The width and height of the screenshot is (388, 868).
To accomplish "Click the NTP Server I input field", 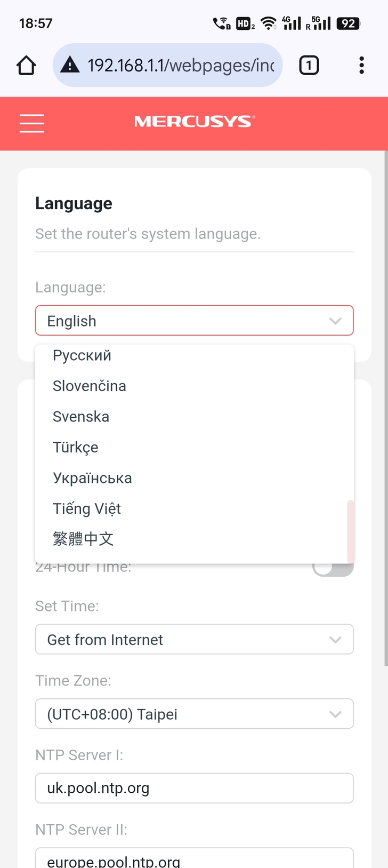I will [195, 788].
